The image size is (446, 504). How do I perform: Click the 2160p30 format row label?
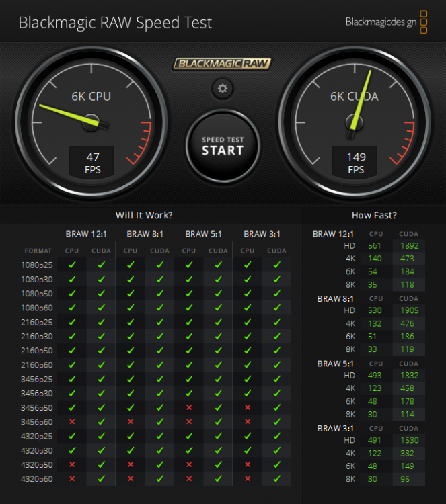tap(37, 337)
